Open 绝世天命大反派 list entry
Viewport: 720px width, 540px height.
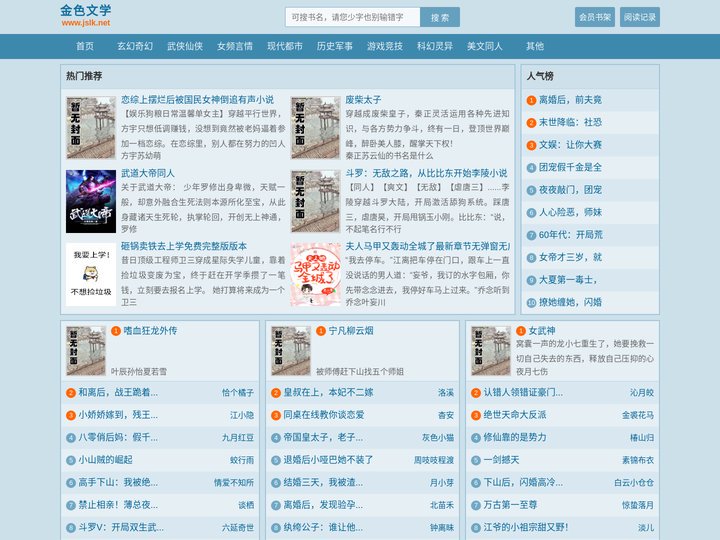point(515,415)
